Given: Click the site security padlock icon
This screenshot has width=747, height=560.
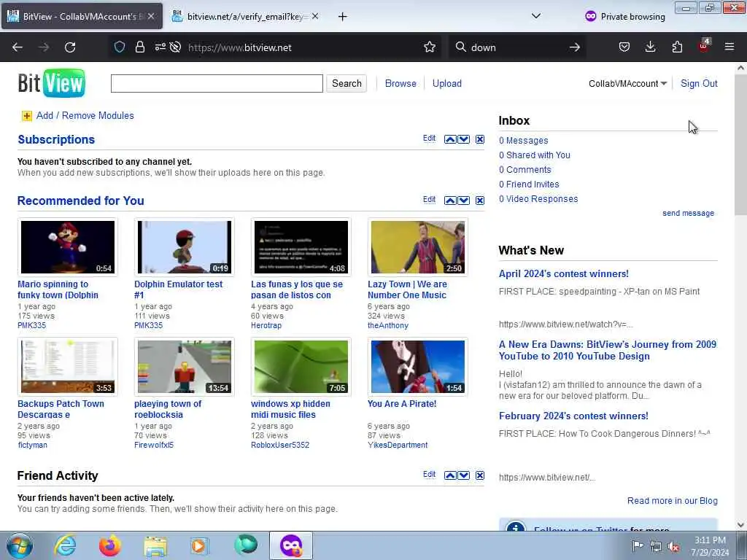Looking at the screenshot, I should coord(139,47).
